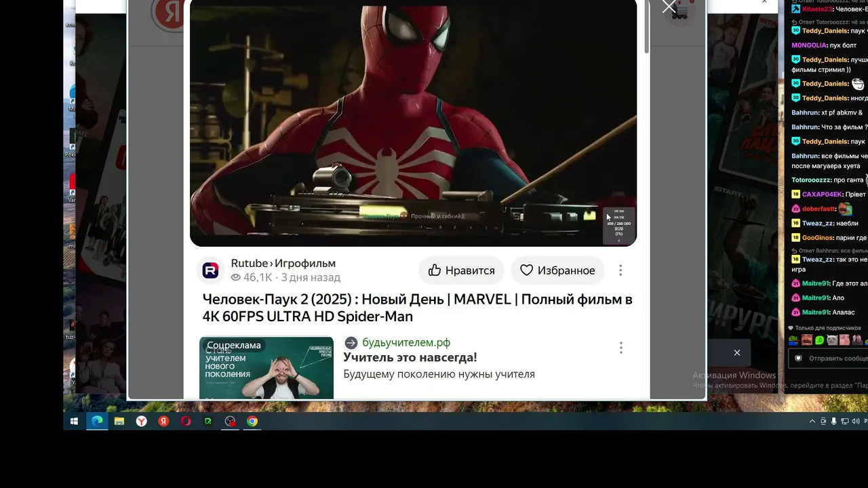Click the thumbs-up Нравится button
This screenshot has height=488, width=868.
click(461, 270)
